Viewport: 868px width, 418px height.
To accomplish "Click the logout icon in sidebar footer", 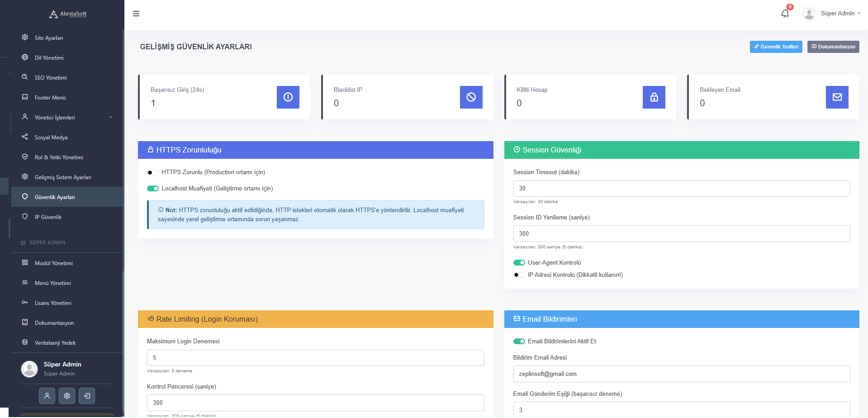I will pyautogui.click(x=87, y=396).
